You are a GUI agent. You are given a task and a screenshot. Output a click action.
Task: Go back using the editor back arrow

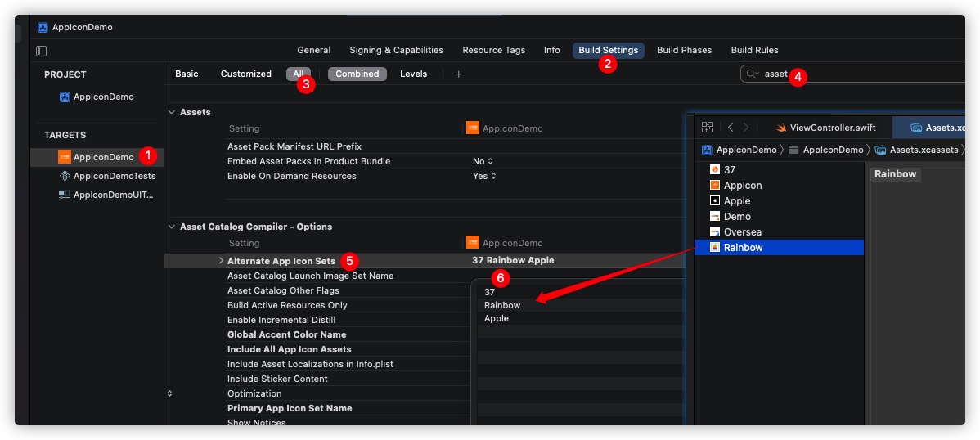731,128
